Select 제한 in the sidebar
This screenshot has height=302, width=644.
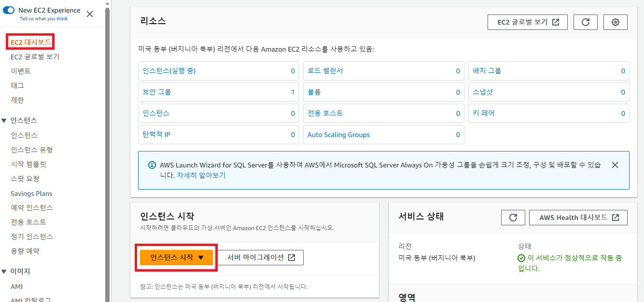[17, 100]
